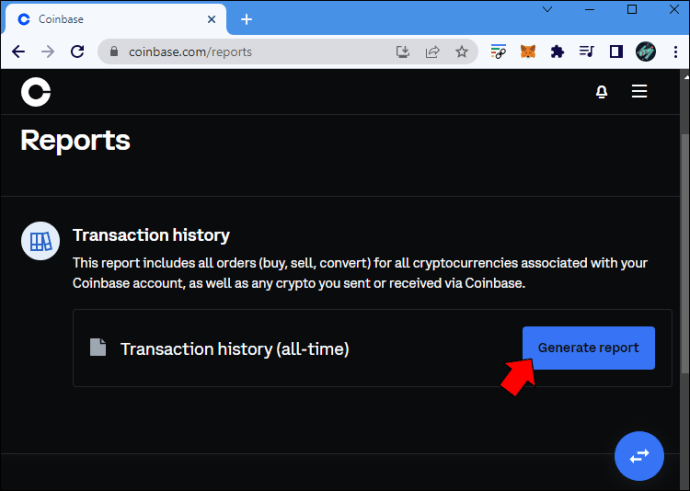Click the share page icon in the address bar
690x491 pixels.
click(x=432, y=51)
